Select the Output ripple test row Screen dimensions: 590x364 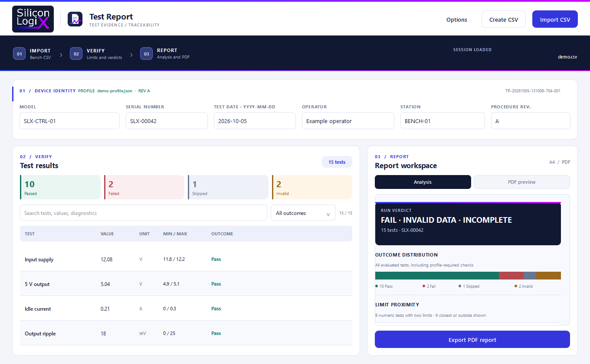[x=186, y=333]
